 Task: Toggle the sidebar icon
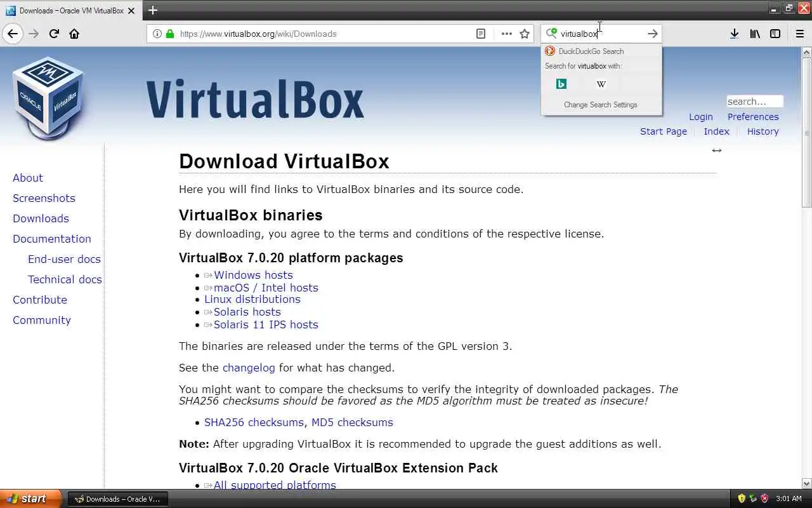(x=775, y=34)
